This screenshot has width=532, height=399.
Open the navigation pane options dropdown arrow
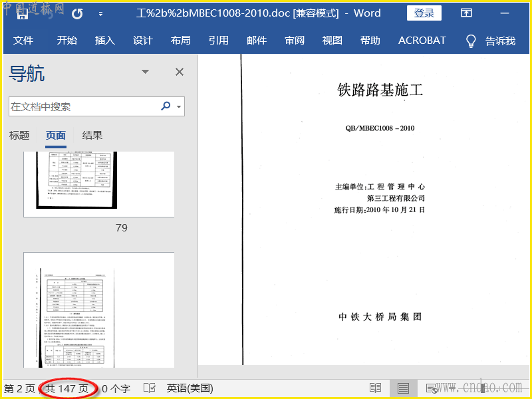[145, 72]
